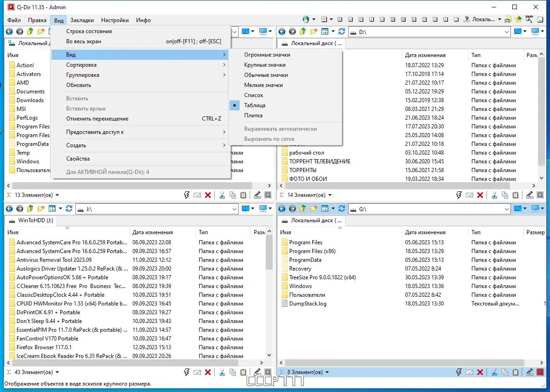Click scissors cut icon under top-left pane
Screen dimensions: 550x392
(222, 195)
